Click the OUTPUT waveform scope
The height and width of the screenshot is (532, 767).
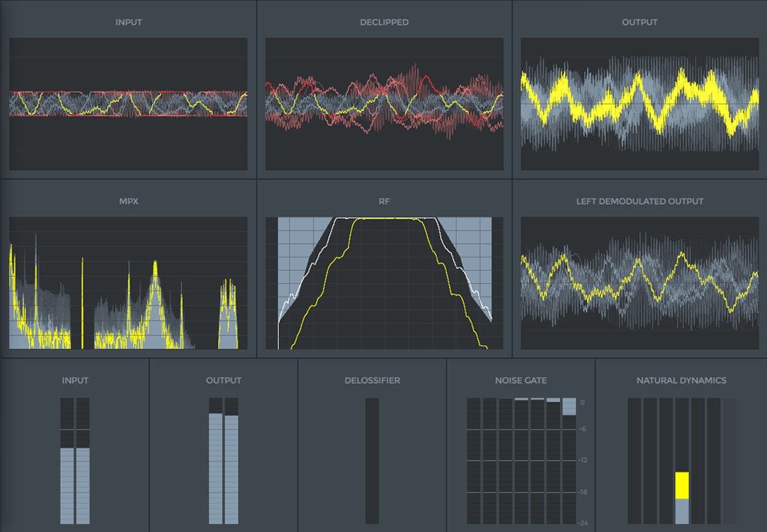pyautogui.click(x=640, y=104)
